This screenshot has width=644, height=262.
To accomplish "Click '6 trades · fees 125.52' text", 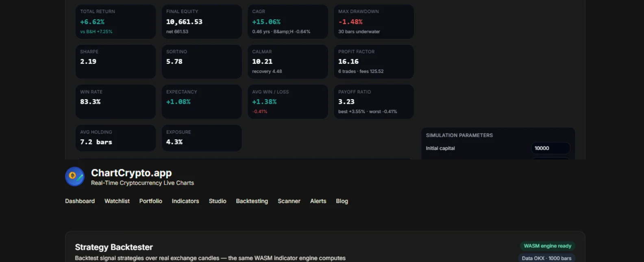I will click(x=361, y=72).
